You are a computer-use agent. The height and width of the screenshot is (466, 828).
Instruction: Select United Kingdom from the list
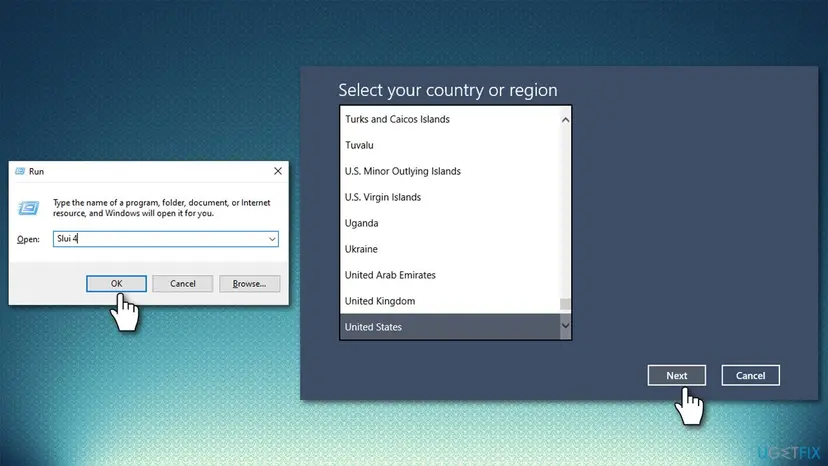click(450, 301)
